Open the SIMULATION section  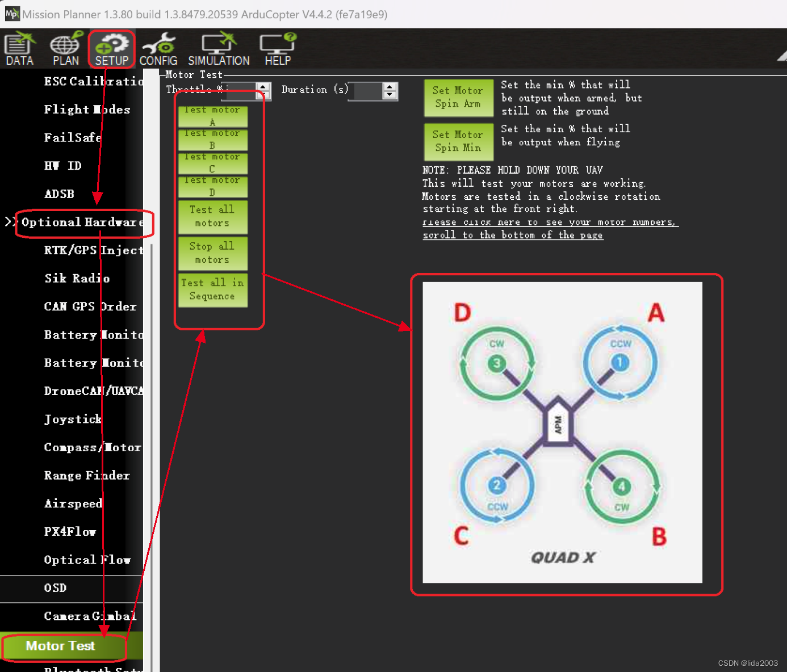point(219,49)
